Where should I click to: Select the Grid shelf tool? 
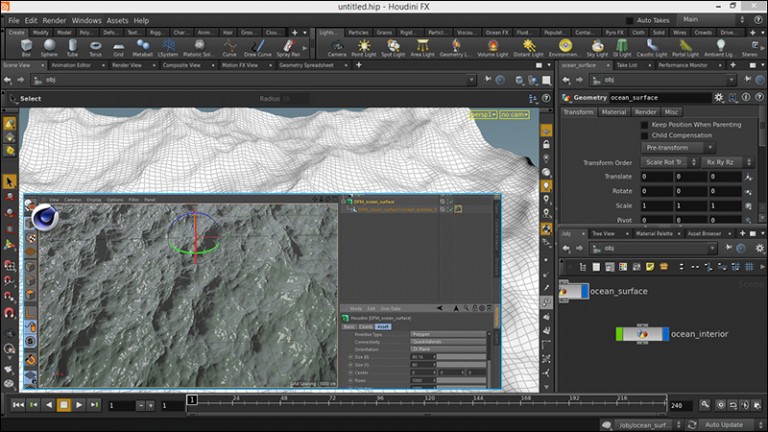coord(119,48)
